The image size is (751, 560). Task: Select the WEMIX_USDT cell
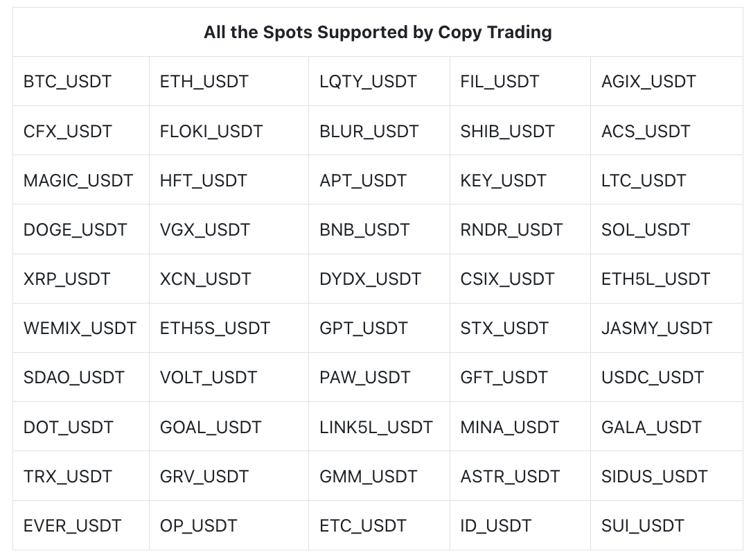[x=80, y=329]
